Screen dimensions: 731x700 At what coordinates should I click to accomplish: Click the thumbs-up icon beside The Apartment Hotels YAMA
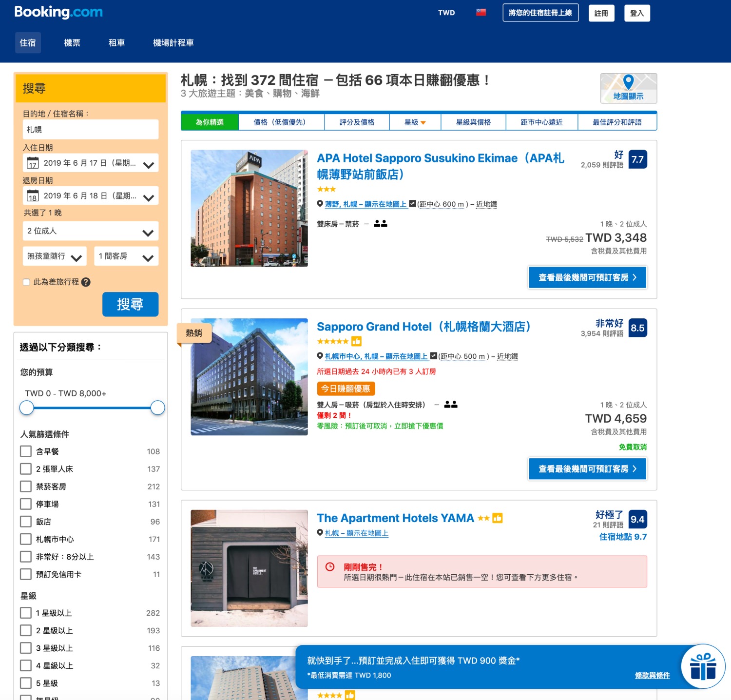pyautogui.click(x=497, y=518)
